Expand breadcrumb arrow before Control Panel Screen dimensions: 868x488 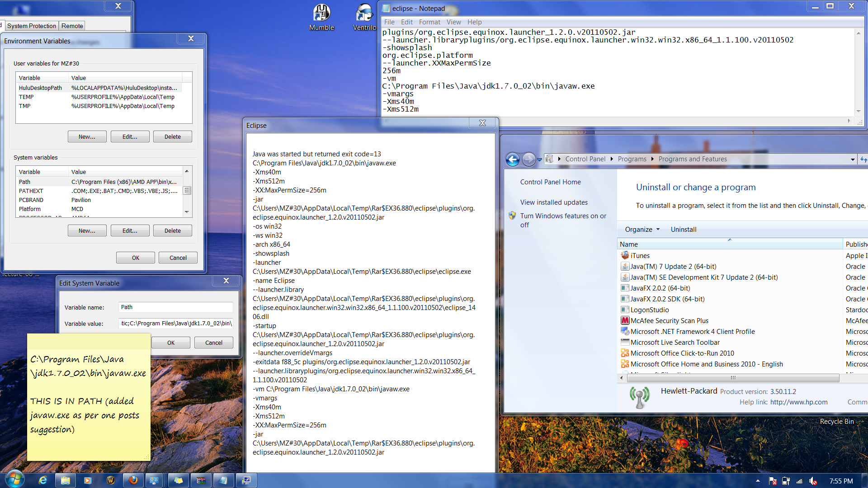pos(559,159)
